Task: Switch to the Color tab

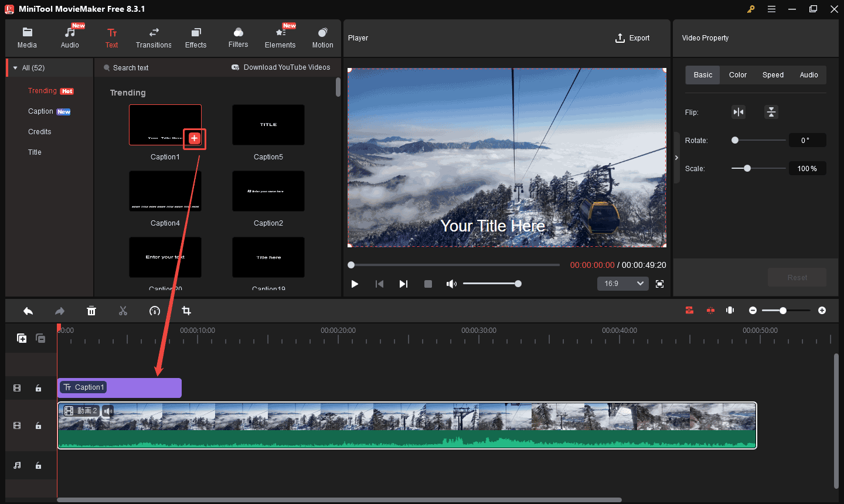Action: tap(737, 75)
